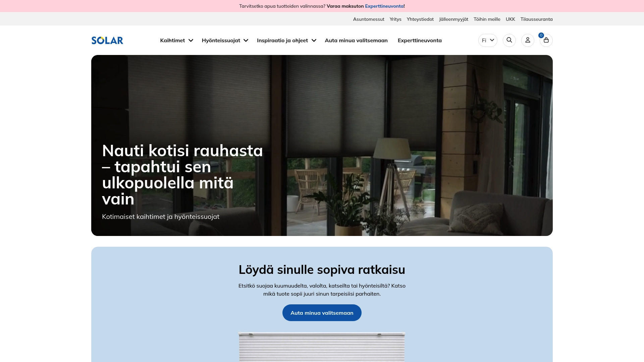This screenshot has height=362, width=644.
Task: Open the shopping cart icon
Action: pyautogui.click(x=546, y=41)
